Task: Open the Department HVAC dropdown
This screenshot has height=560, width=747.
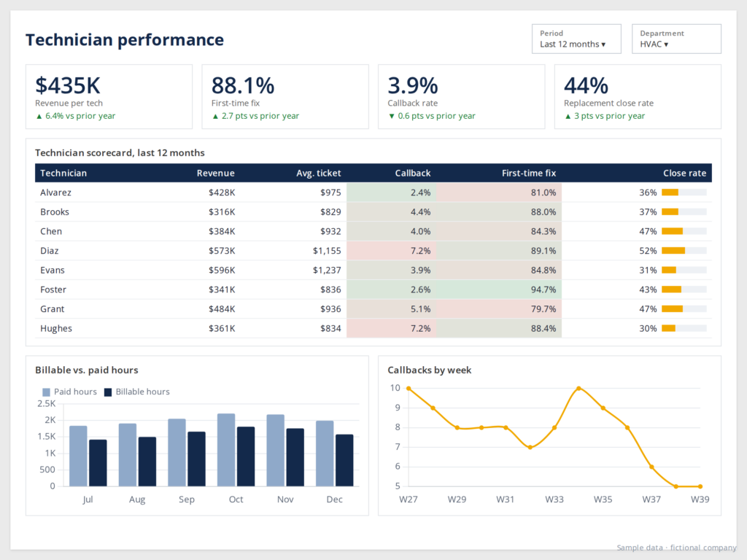Action: point(676,39)
